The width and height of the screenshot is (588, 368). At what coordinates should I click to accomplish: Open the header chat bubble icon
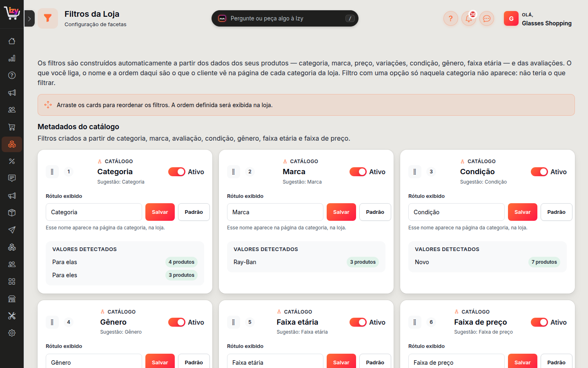point(487,18)
